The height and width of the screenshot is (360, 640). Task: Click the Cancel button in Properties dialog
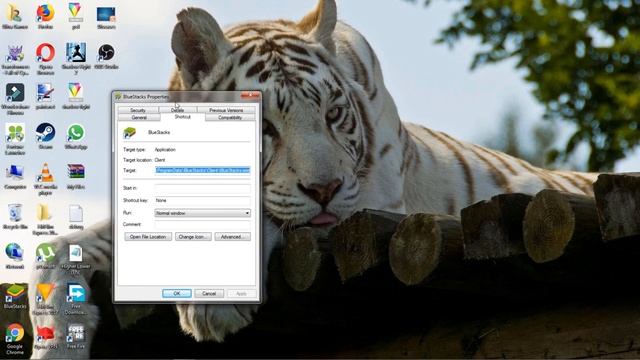(x=209, y=293)
